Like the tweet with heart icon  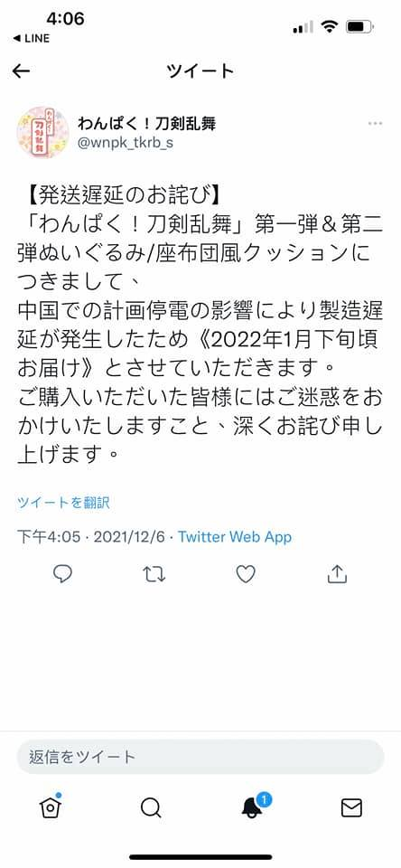click(246, 575)
